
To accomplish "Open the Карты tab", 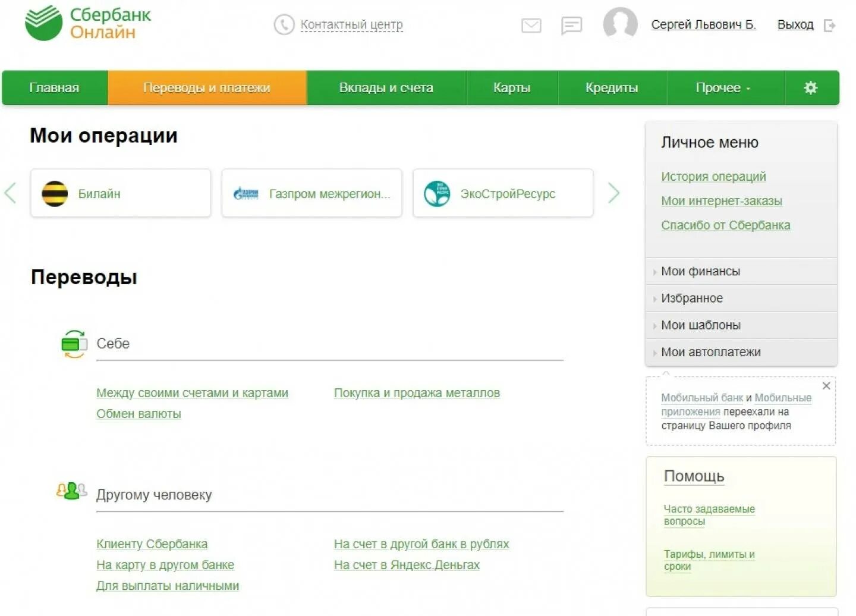I will tap(512, 88).
